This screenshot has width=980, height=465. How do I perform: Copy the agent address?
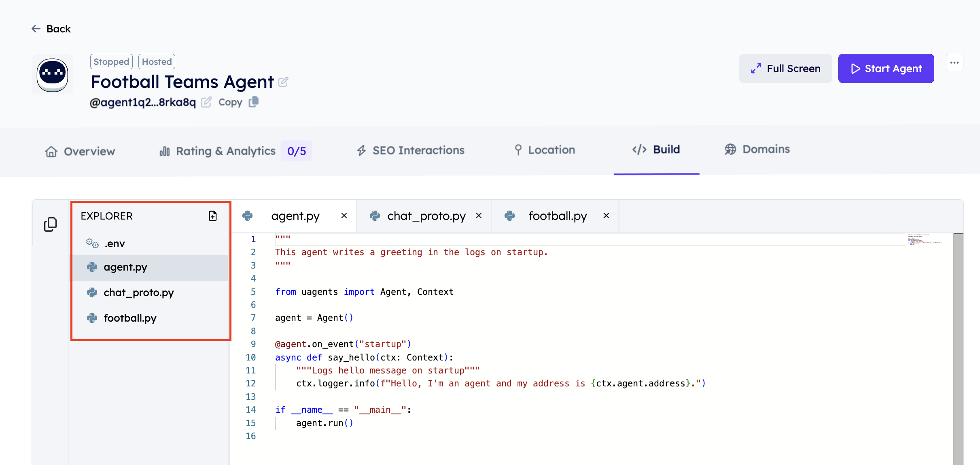point(238,102)
